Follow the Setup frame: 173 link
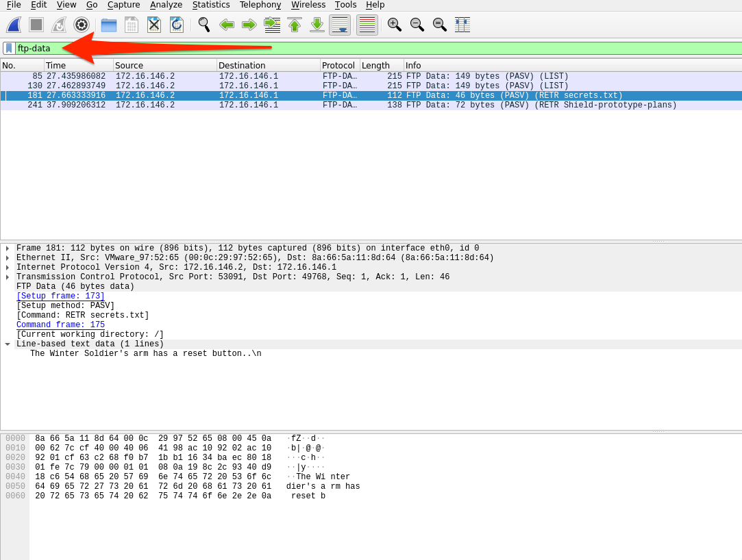 pyautogui.click(x=60, y=296)
